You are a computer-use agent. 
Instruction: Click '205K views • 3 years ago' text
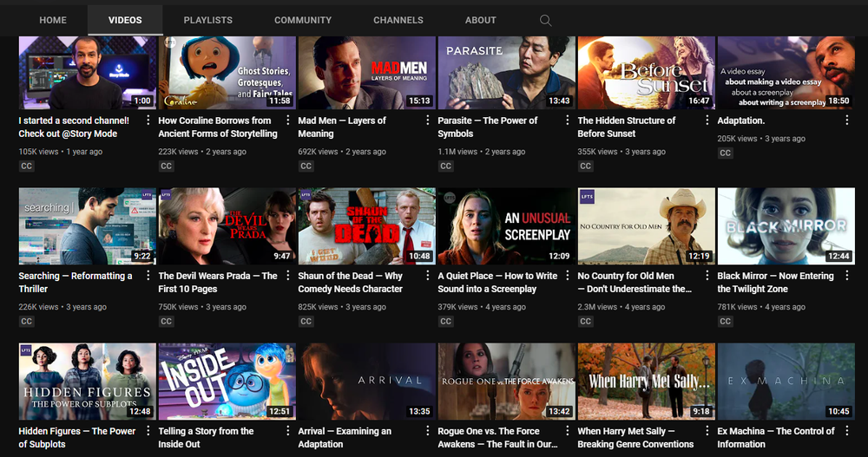761,139
